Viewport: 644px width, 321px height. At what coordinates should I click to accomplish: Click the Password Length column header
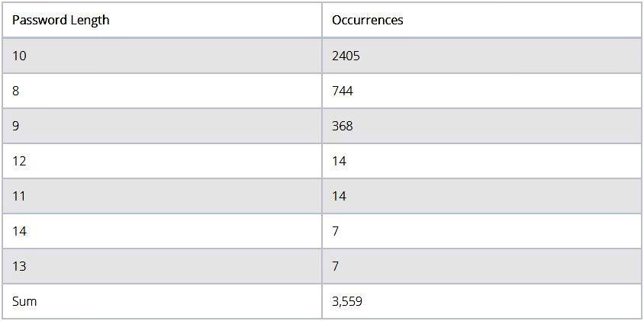pyautogui.click(x=162, y=20)
